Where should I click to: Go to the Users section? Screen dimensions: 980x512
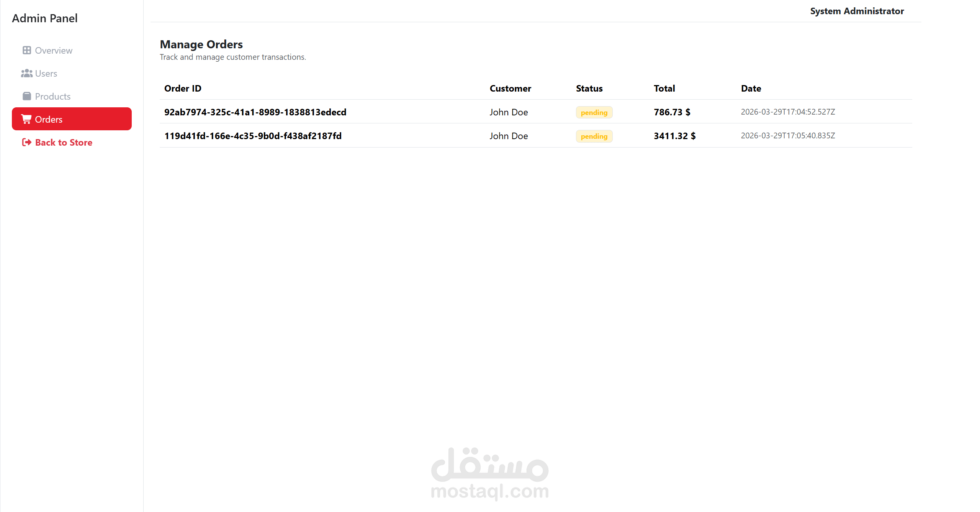click(x=46, y=73)
